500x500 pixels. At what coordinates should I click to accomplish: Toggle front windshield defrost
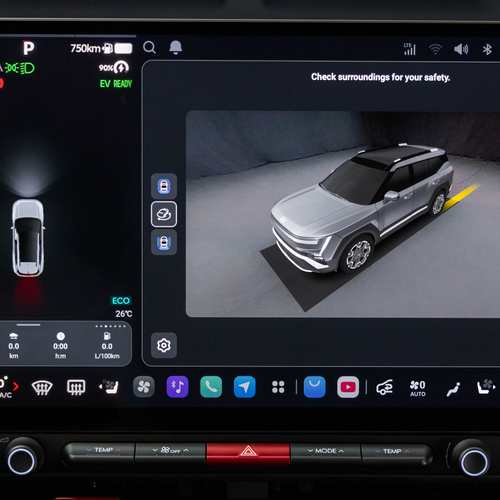(42, 387)
